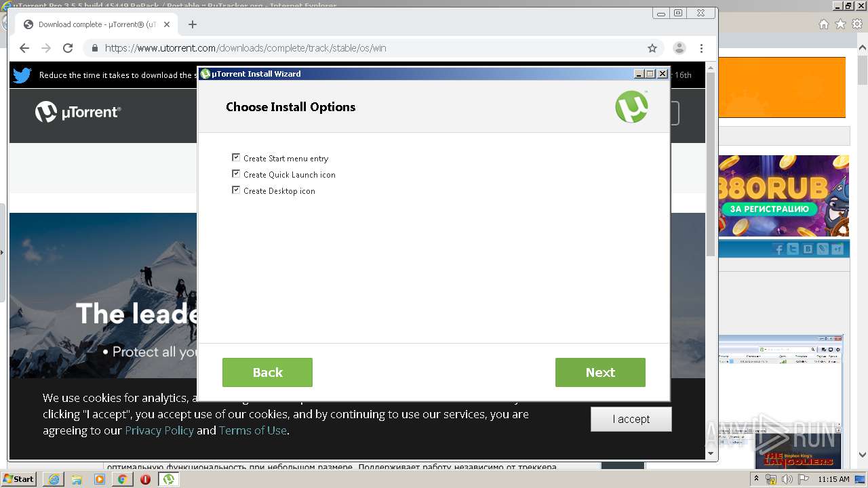Viewport: 868px width, 488px height.
Task: Open the Windows Start button
Action: [18, 479]
